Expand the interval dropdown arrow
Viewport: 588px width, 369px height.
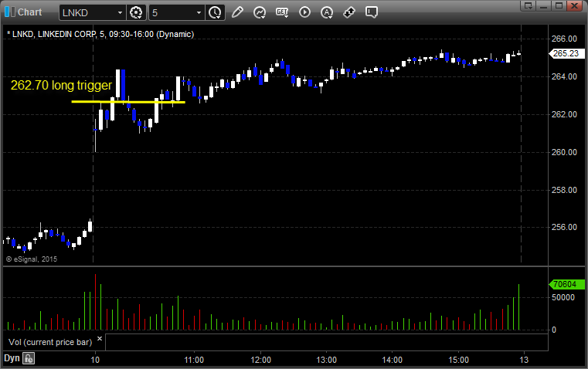click(199, 12)
